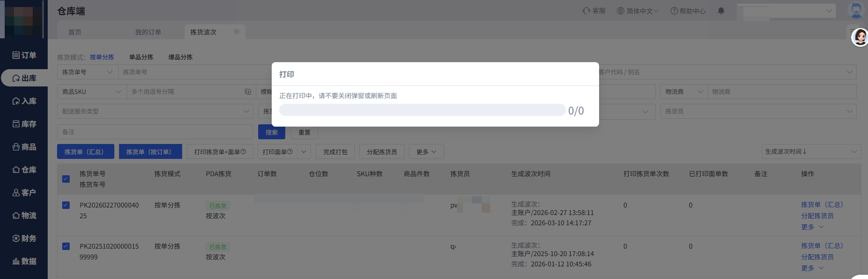Select the 单品分拣 picking mode
868x279 pixels.
(141, 57)
